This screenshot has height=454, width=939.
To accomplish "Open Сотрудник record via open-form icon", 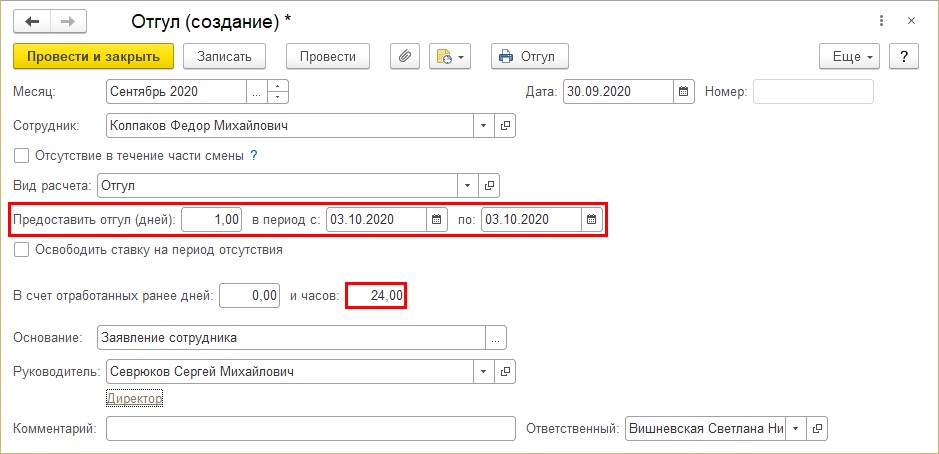I will [x=505, y=126].
